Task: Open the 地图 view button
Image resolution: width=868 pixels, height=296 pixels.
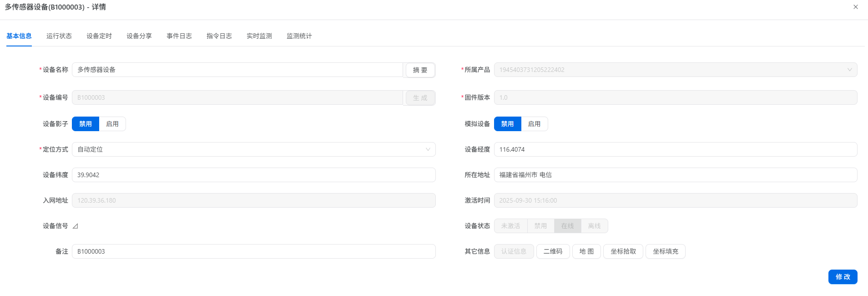Action: (x=586, y=251)
